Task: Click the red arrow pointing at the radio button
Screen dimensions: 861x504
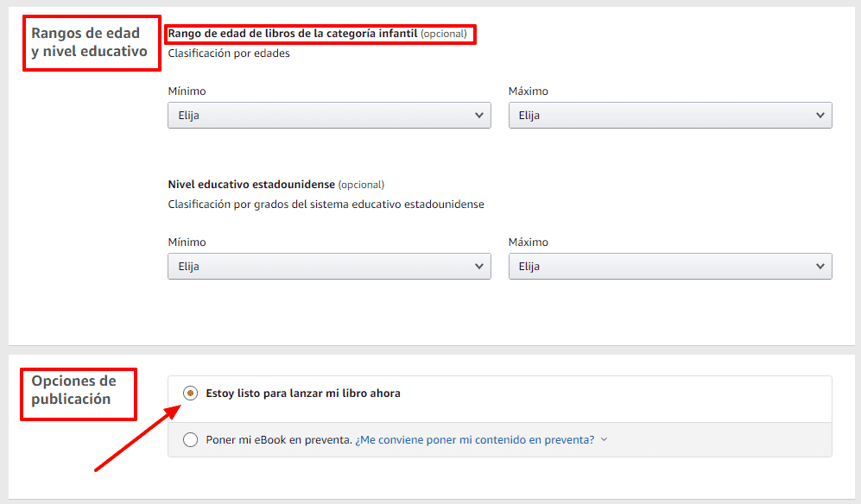Action: click(137, 438)
